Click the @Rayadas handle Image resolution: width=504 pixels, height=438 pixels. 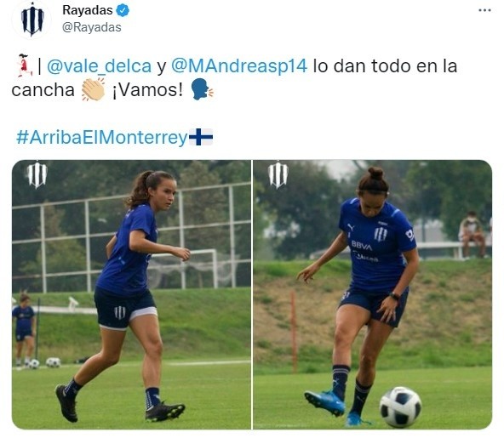pyautogui.click(x=92, y=27)
